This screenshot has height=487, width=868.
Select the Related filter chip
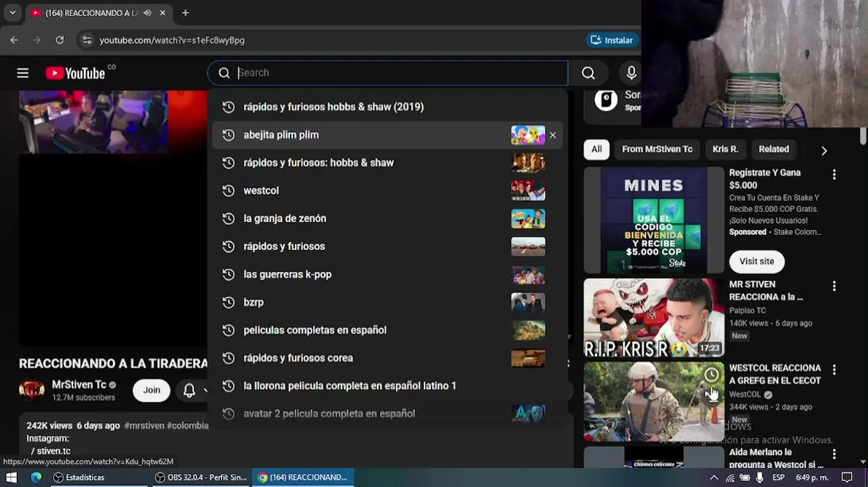pyautogui.click(x=773, y=149)
